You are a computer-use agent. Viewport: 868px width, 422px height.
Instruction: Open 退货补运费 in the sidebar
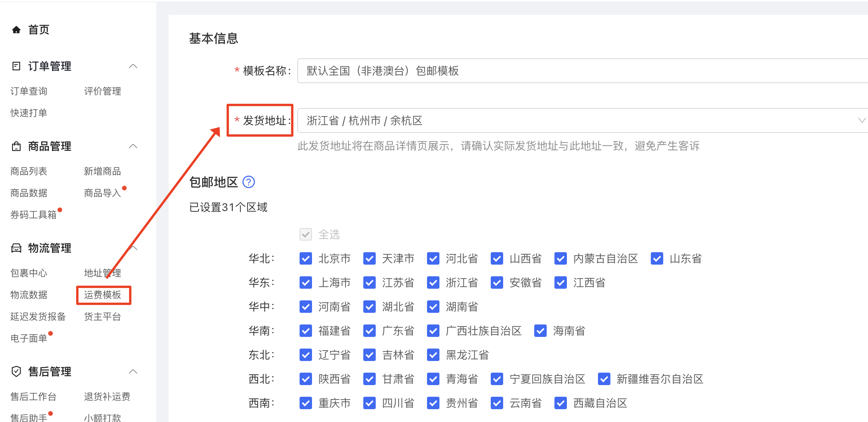click(107, 397)
